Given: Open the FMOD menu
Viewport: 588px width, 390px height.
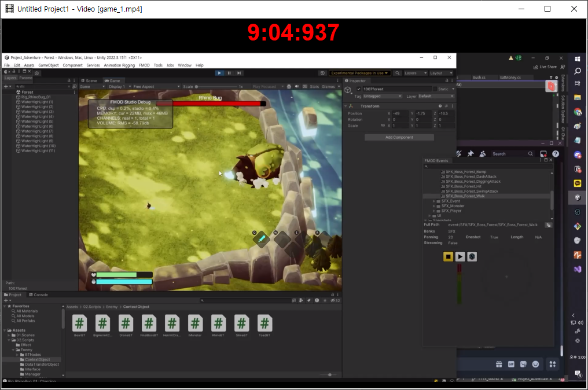Looking at the screenshot, I should pyautogui.click(x=144, y=65).
